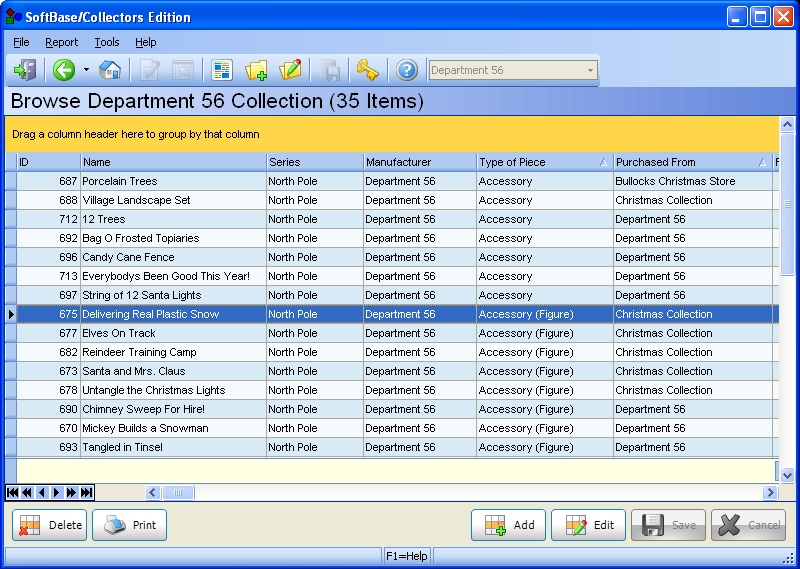This screenshot has width=800, height=569.
Task: Click the edit note pencil toolbar icon
Action: coord(290,70)
